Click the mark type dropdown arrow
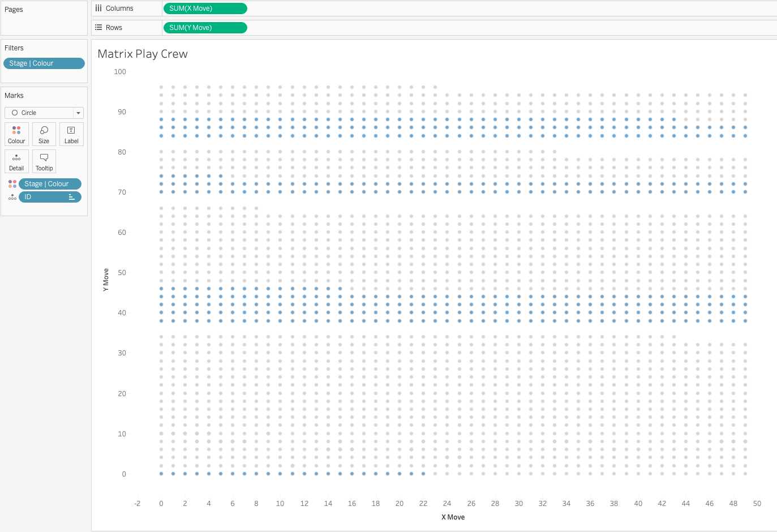The width and height of the screenshot is (777, 532). click(78, 113)
